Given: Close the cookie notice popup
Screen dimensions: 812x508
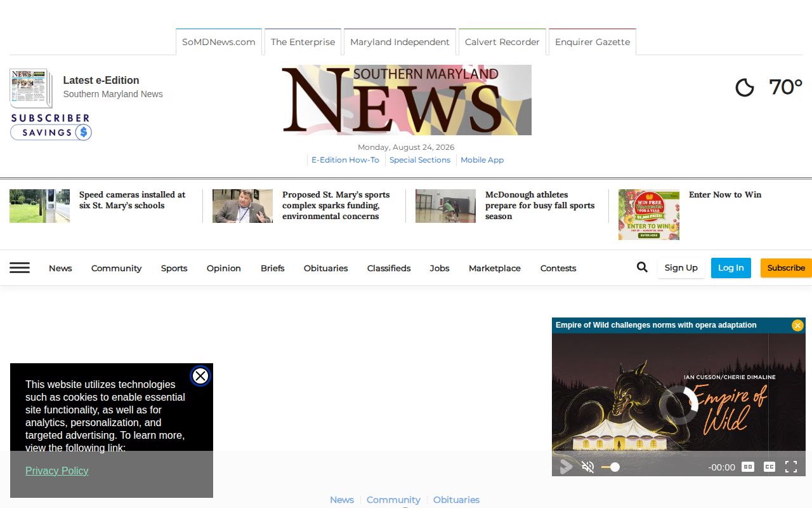Looking at the screenshot, I should click(x=200, y=376).
